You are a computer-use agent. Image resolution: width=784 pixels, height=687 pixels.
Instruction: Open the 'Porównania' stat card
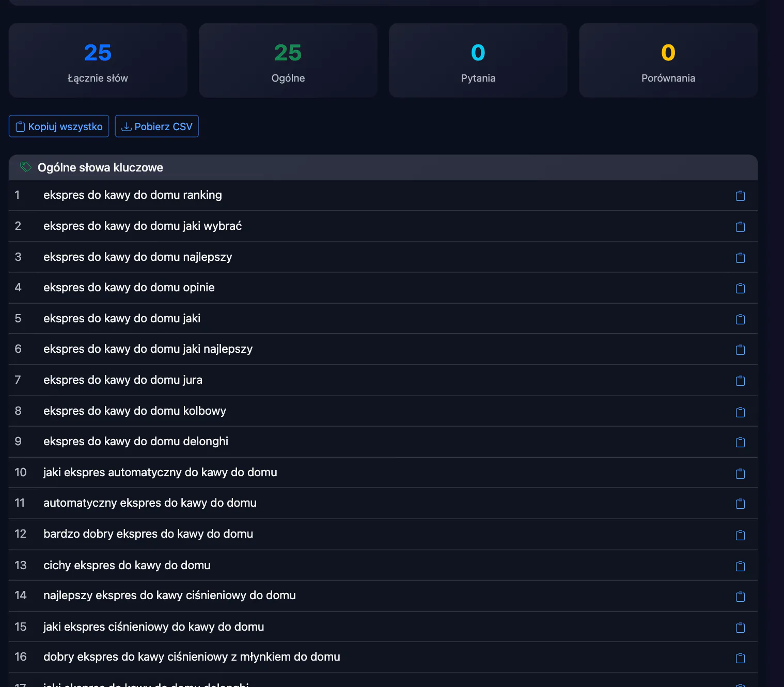(668, 60)
